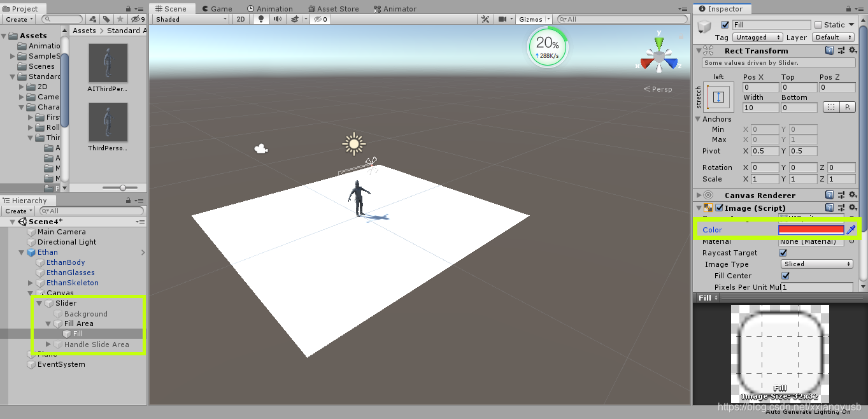
Task: Uncheck Raycast Target
Action: click(783, 253)
